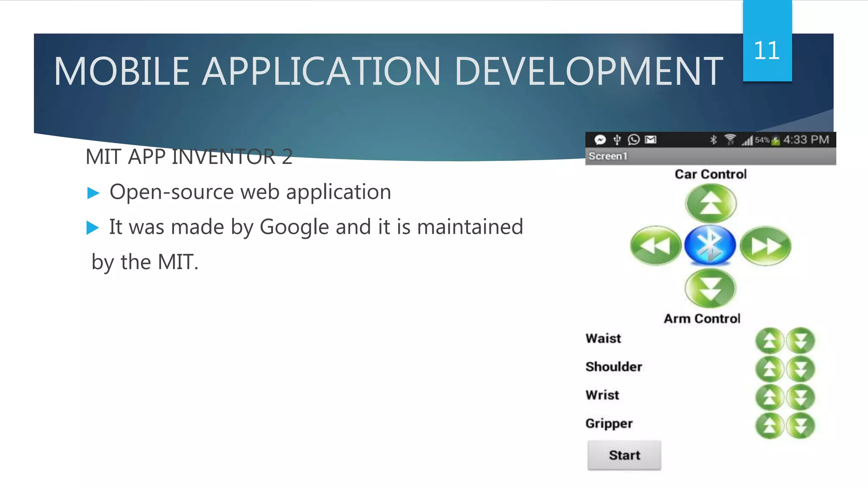The width and height of the screenshot is (868, 488).
Task: Tap the car turn right fast-forward button
Action: click(x=765, y=246)
